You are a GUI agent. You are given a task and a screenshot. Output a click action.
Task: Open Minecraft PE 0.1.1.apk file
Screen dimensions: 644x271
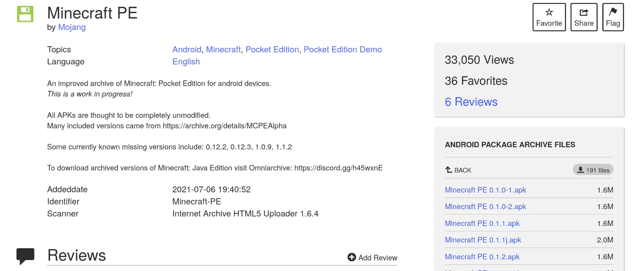482,223
